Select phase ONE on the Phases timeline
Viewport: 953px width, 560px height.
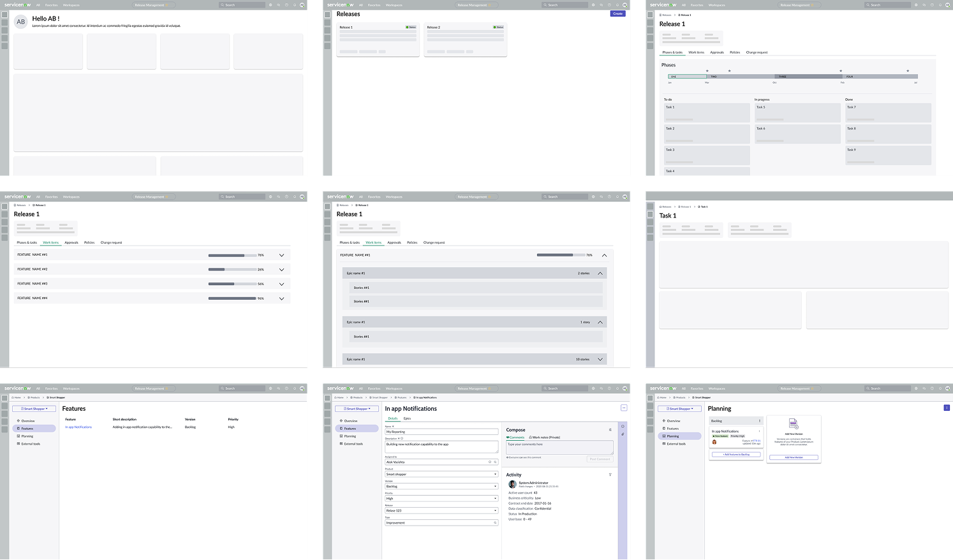[687, 77]
